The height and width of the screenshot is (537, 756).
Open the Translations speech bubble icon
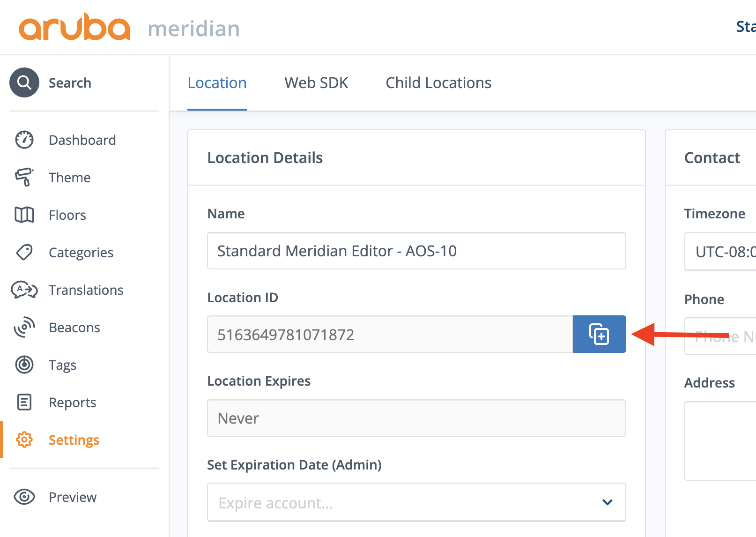coord(24,290)
